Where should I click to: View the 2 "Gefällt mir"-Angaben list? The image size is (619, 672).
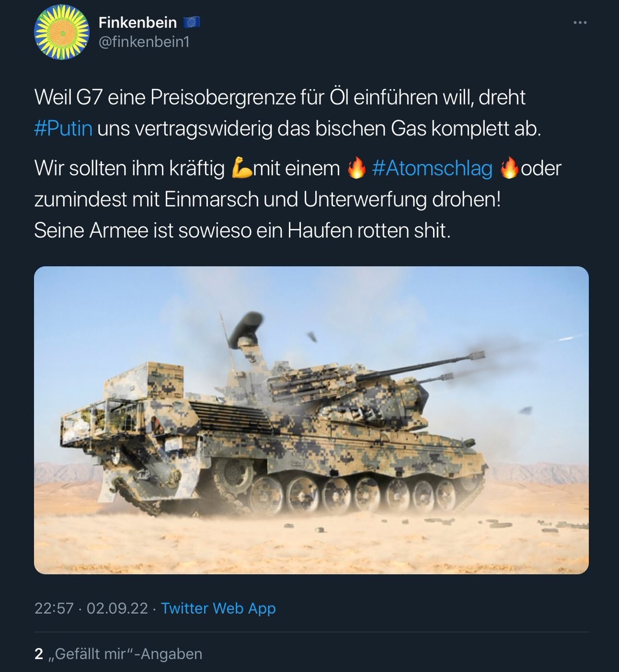118,654
